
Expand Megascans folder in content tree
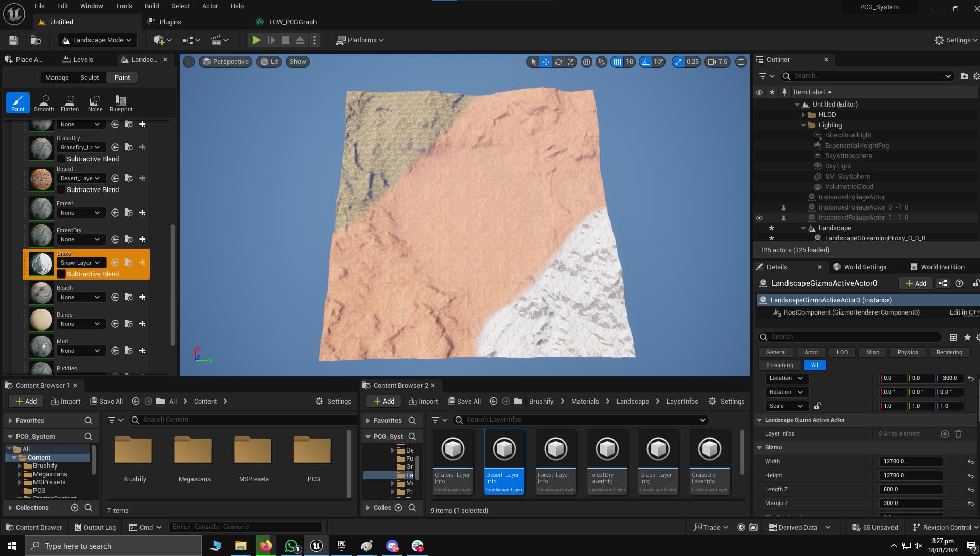(x=20, y=474)
